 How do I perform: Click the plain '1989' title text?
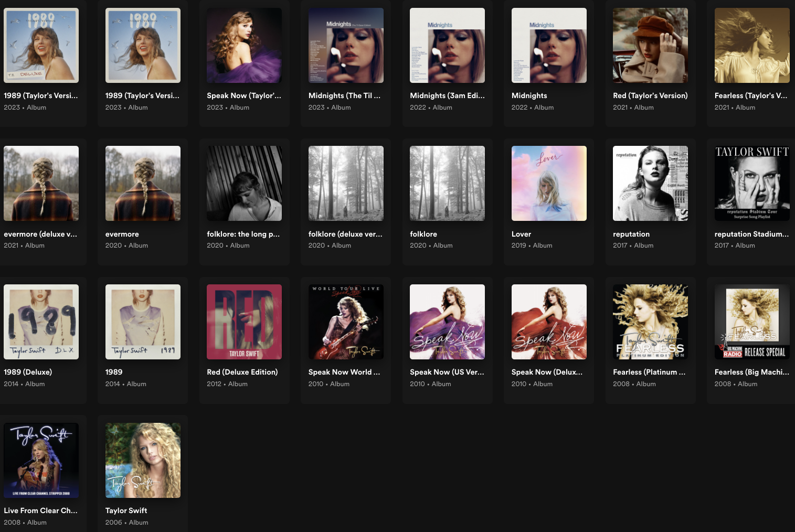click(x=114, y=372)
